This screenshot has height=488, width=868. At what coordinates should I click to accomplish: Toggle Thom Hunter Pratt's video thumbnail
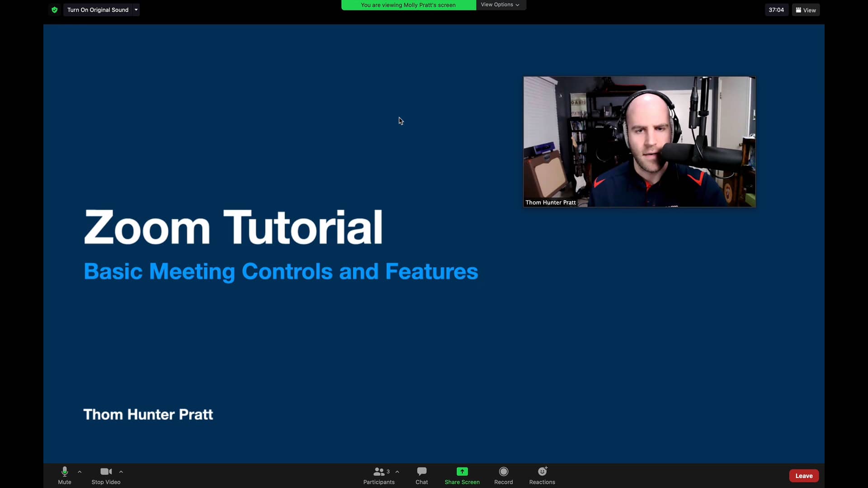click(639, 141)
